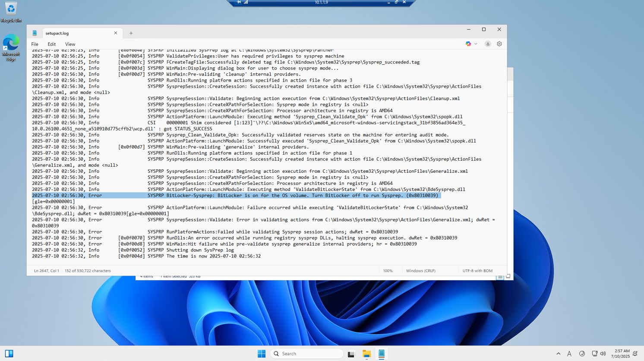Open Copilot in Notepad
The height and width of the screenshot is (361, 644).
pyautogui.click(x=468, y=44)
